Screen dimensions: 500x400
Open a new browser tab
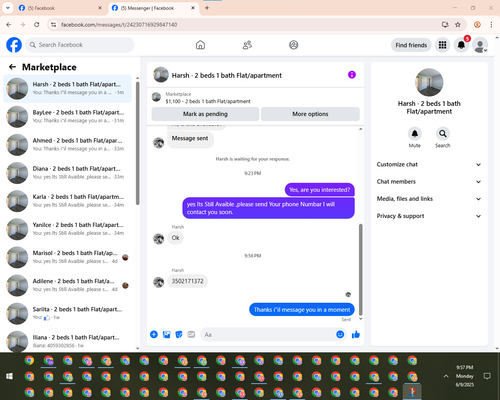pos(207,8)
